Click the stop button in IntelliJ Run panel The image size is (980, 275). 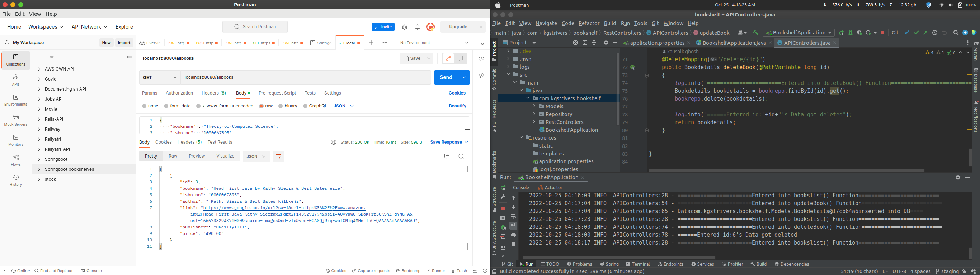pos(503,208)
